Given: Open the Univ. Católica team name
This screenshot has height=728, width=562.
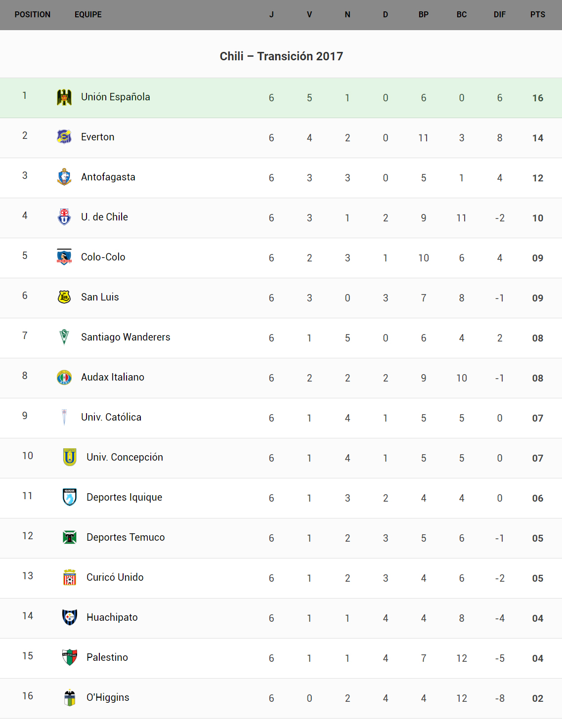Looking at the screenshot, I should 111,417.
